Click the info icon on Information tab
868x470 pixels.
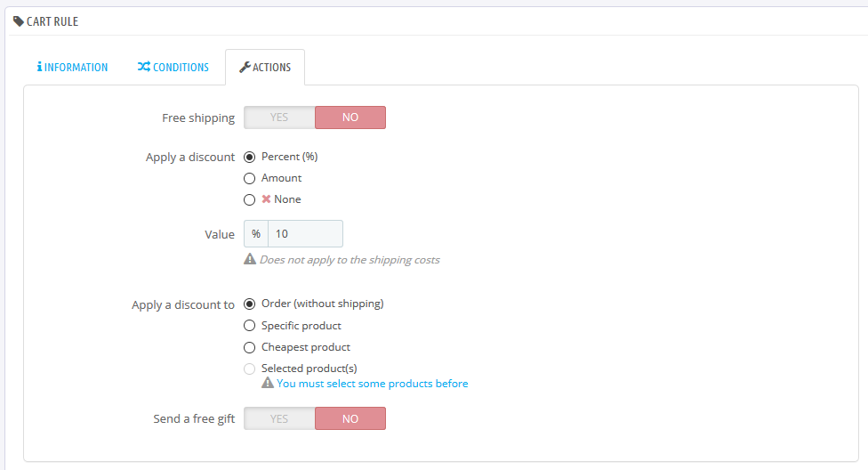pos(39,68)
